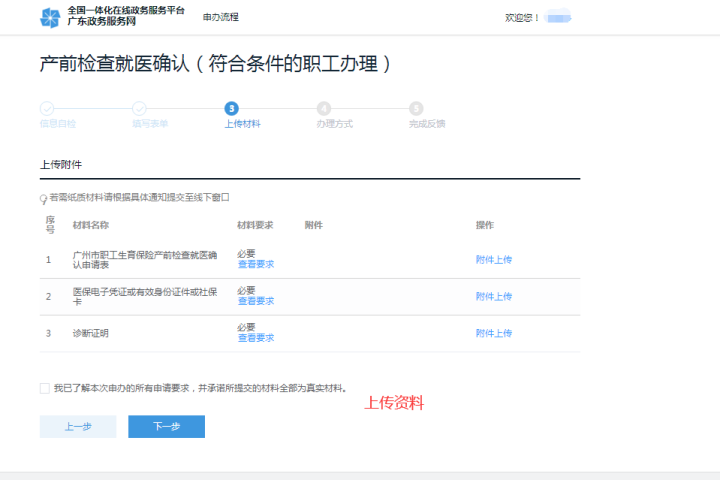Select the 上传附件 section heading

point(61,163)
